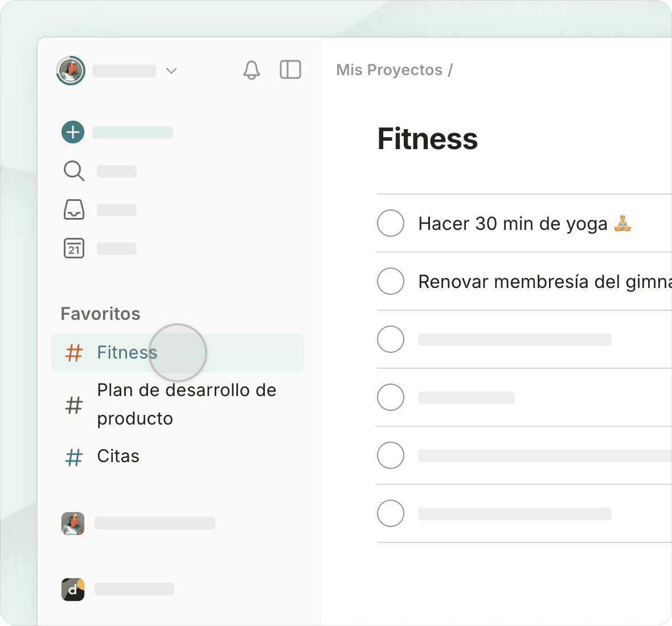
Task: Click the 'Mis Proyectos' breadcrumb link
Action: point(389,70)
